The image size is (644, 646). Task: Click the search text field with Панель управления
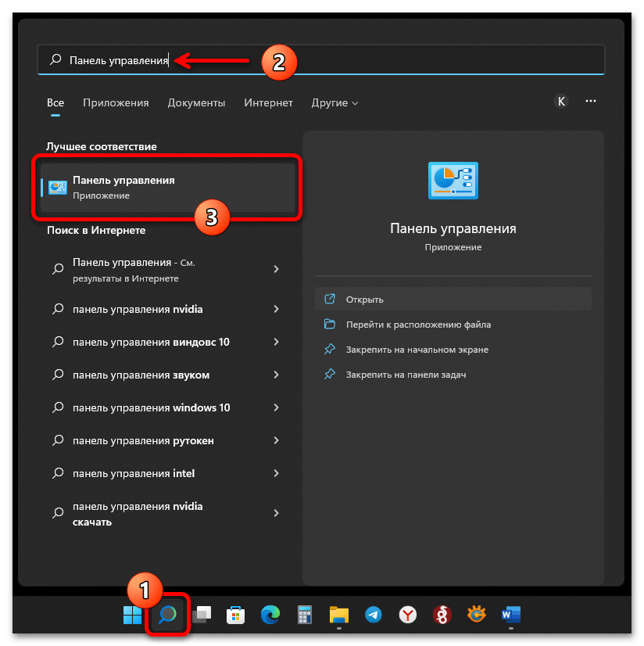pyautogui.click(x=321, y=59)
